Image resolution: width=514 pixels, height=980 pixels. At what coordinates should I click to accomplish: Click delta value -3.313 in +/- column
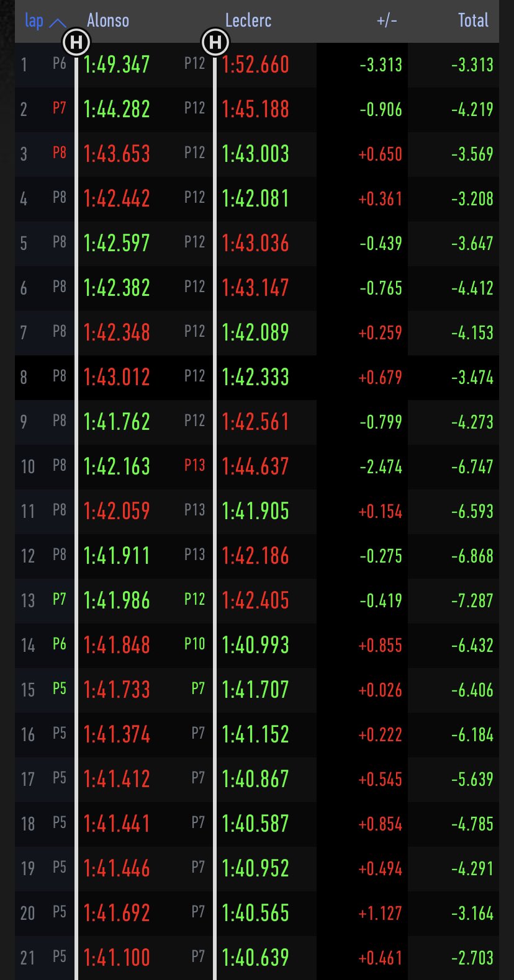tap(381, 65)
